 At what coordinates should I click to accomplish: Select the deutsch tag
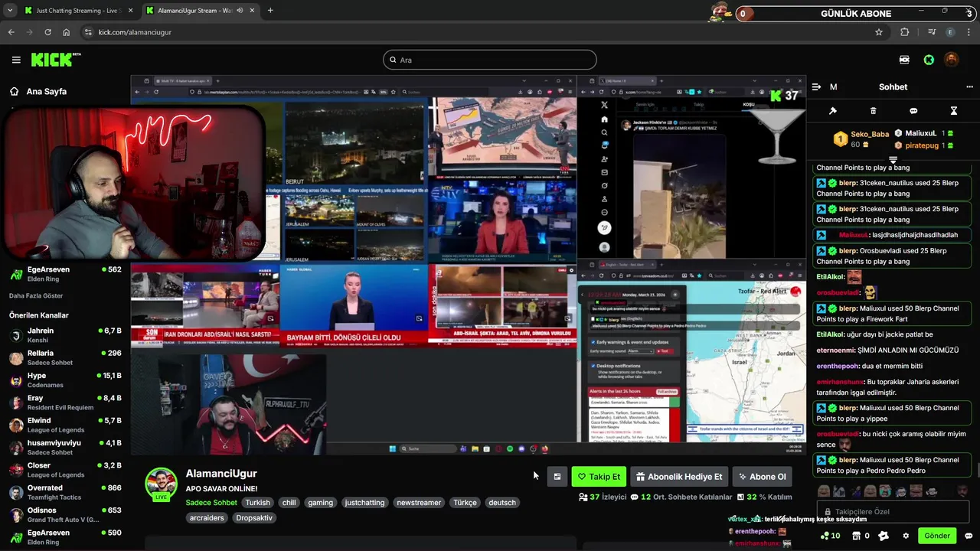502,503
